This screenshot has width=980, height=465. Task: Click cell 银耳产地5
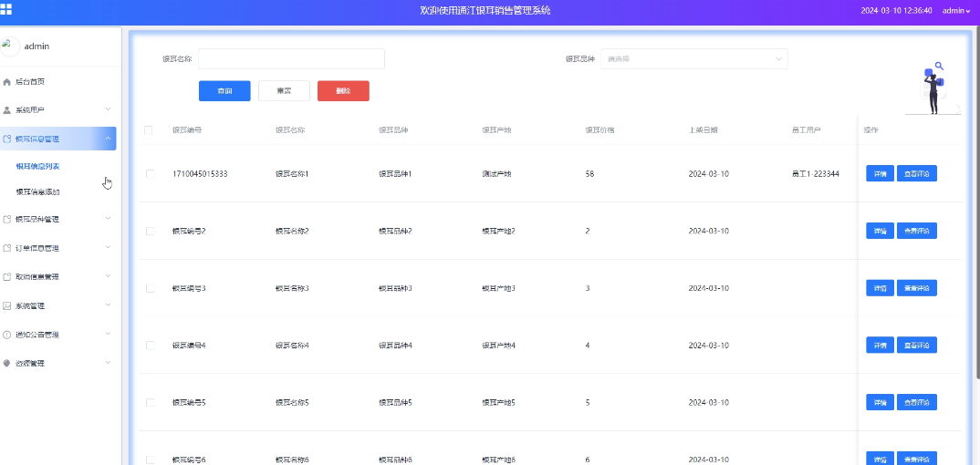[x=499, y=403]
